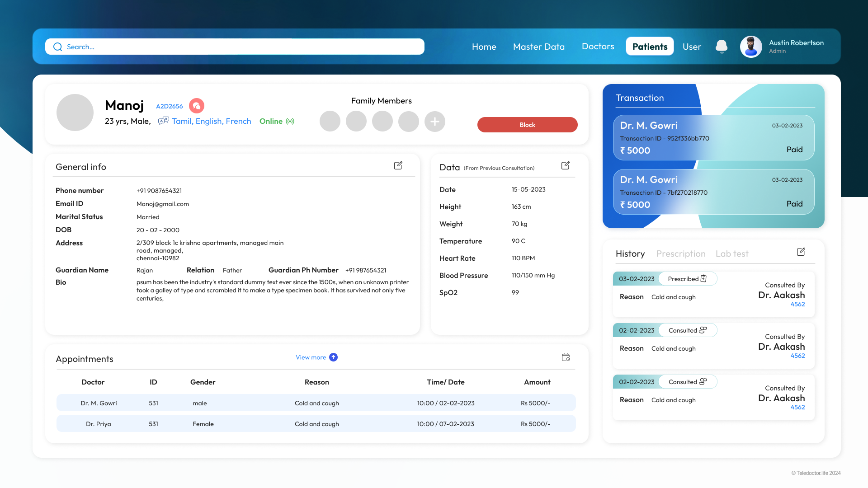Select the Dr. M. Gowri appointment row

point(316,403)
